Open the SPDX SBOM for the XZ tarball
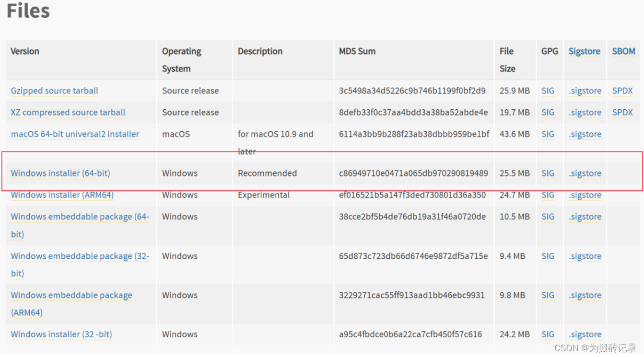The image size is (644, 357). (x=622, y=112)
